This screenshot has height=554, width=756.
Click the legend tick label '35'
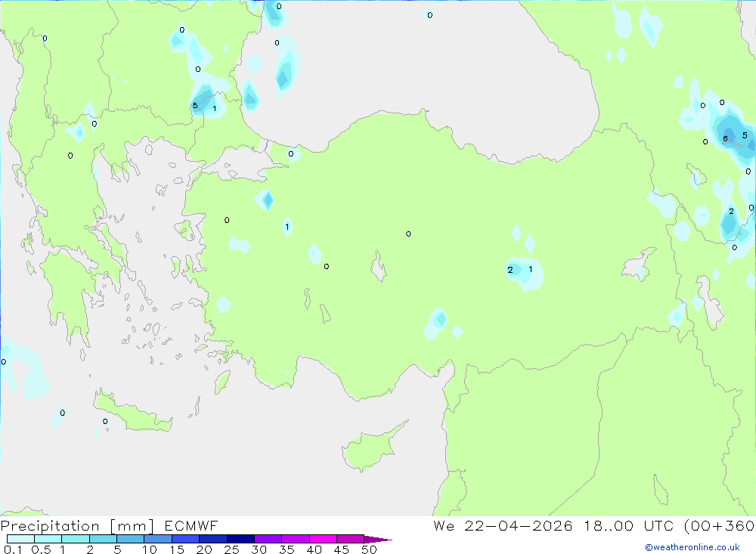coord(287,549)
